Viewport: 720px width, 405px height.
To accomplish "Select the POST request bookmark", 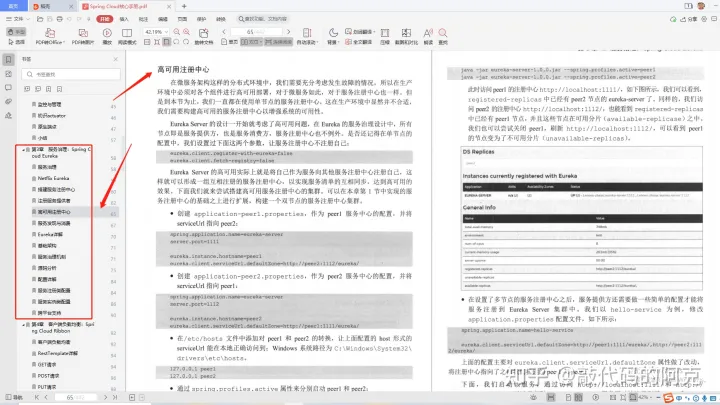I will (48, 376).
